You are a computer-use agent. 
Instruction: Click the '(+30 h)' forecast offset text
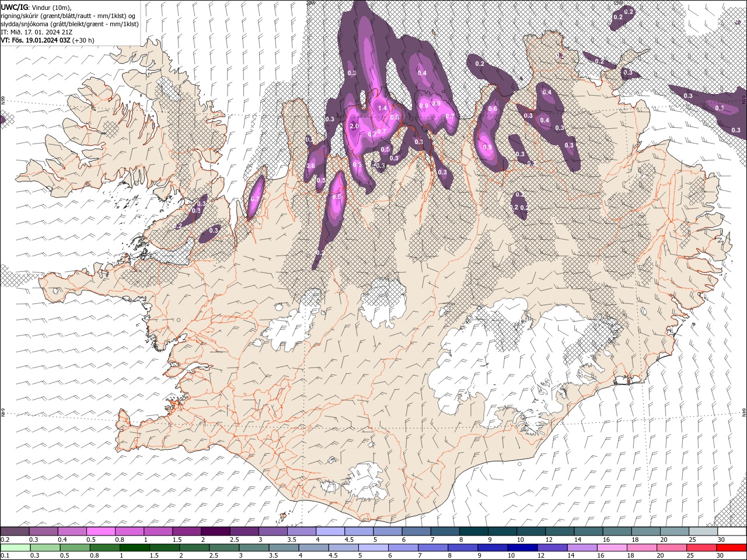tap(83, 40)
